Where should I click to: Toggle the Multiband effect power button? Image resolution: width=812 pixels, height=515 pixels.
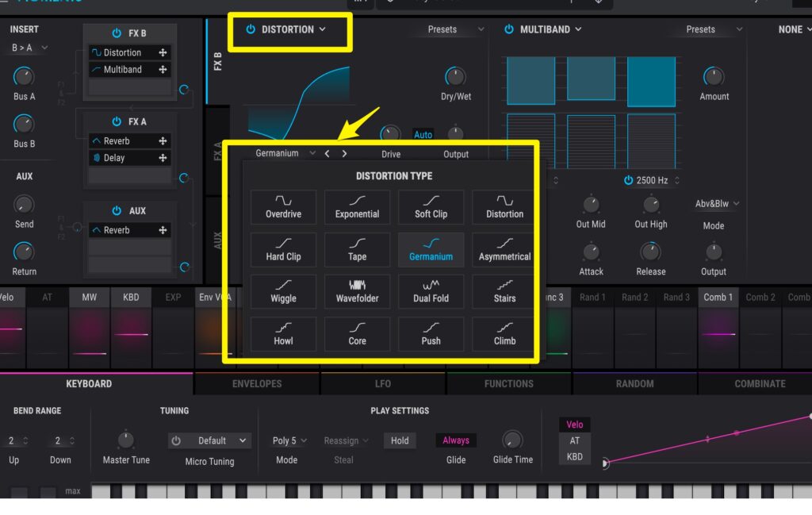tap(509, 29)
